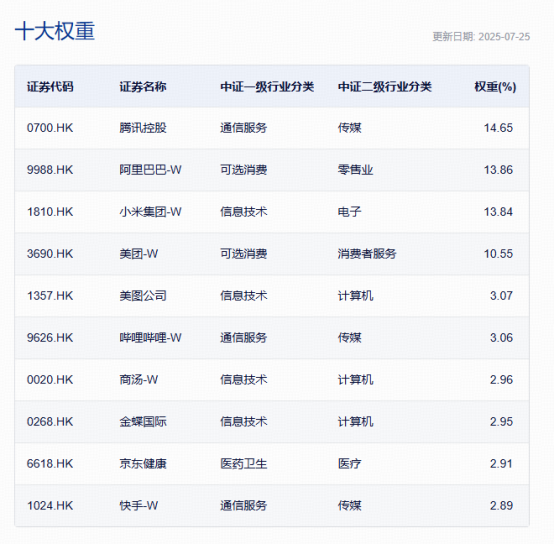Open stock code 3690.HK
Image resolution: width=554 pixels, height=544 pixels.
tap(50, 254)
